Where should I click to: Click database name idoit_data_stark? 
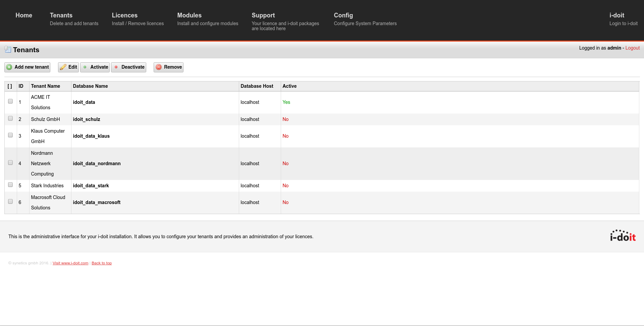(x=91, y=186)
